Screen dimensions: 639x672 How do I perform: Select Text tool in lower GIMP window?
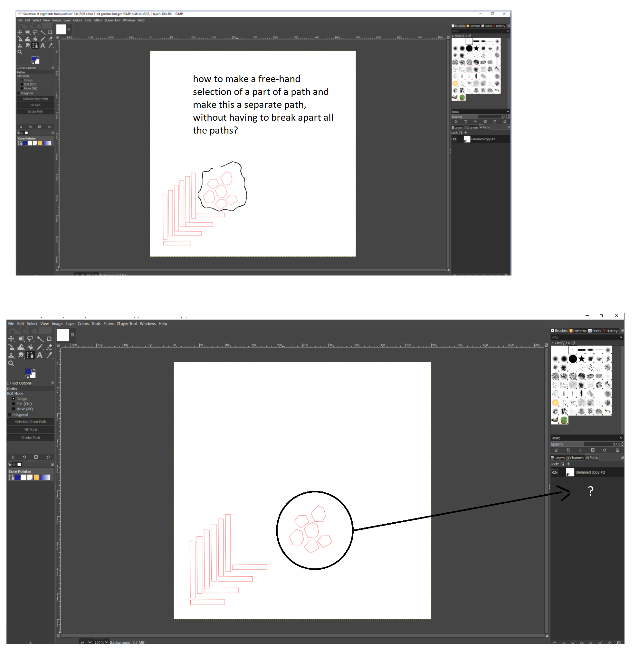point(40,355)
